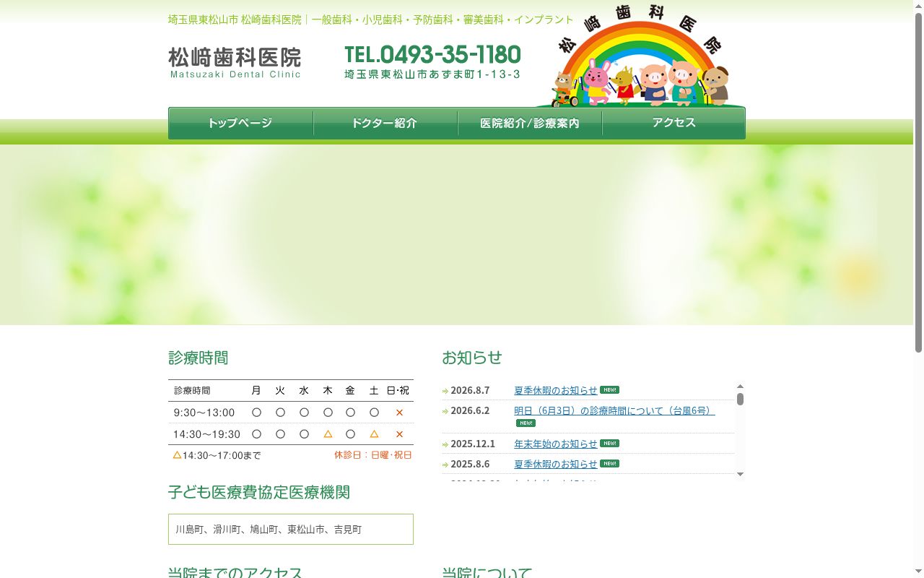Click the red × for 日・祝 morning hours
This screenshot has width=924, height=578.
399,413
